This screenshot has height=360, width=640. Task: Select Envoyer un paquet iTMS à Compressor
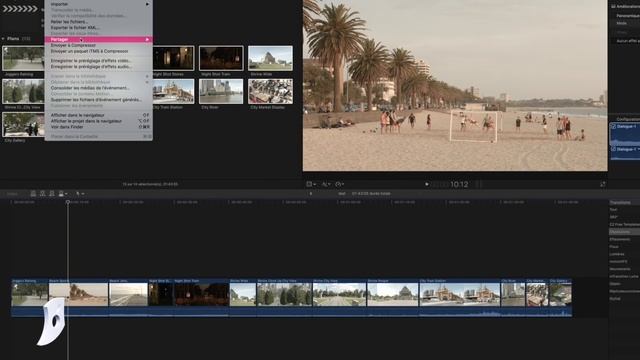[98, 51]
